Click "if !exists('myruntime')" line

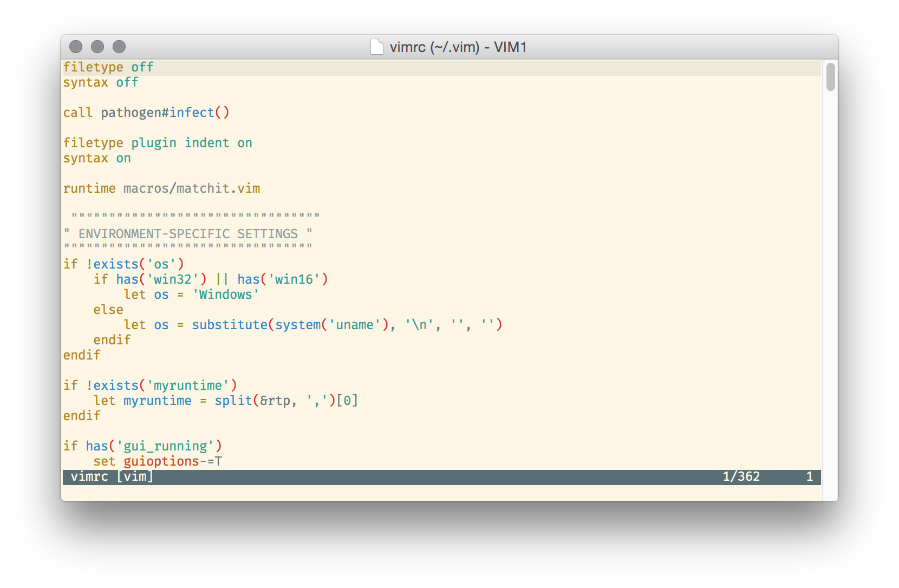coord(150,386)
